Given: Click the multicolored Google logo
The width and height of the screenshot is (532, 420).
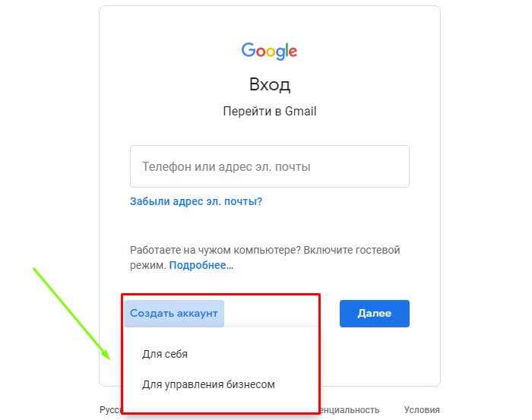Looking at the screenshot, I should click(x=269, y=51).
